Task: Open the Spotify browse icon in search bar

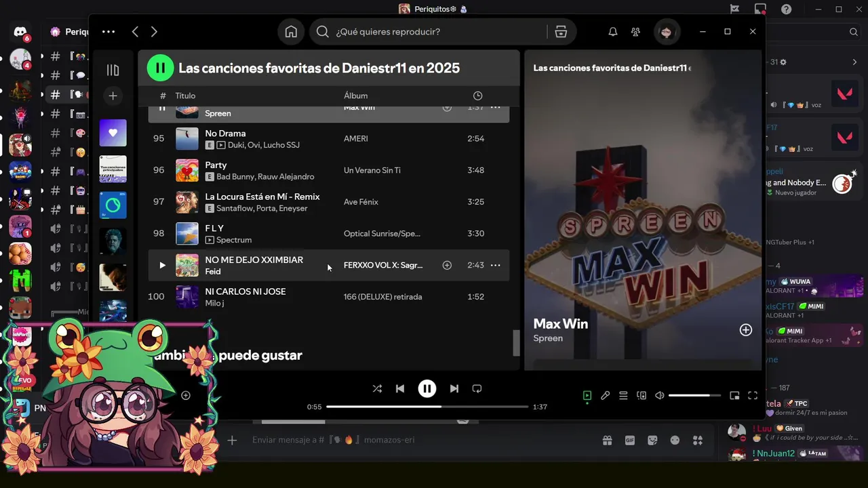Action: [561, 32]
